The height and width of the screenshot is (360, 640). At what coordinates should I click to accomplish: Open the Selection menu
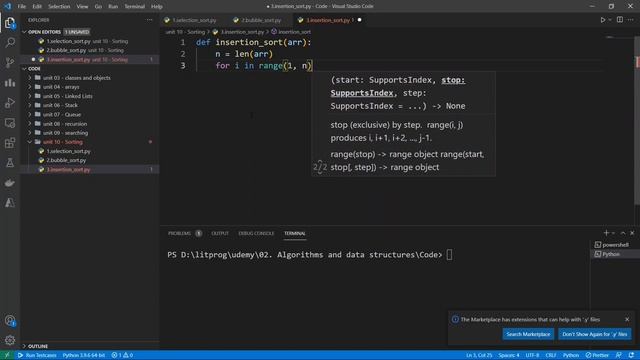tap(59, 6)
